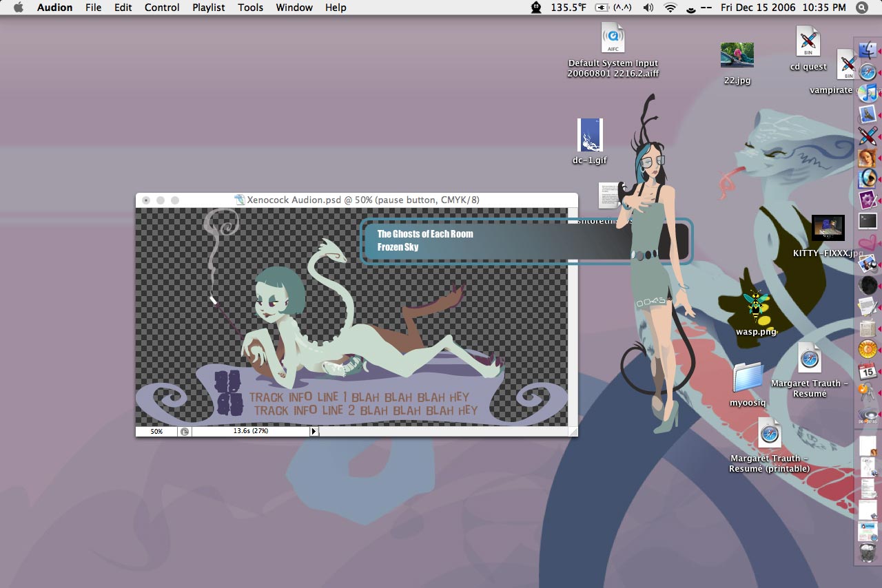Click the document window's resize grip
The height and width of the screenshot is (588, 882).
click(x=572, y=431)
